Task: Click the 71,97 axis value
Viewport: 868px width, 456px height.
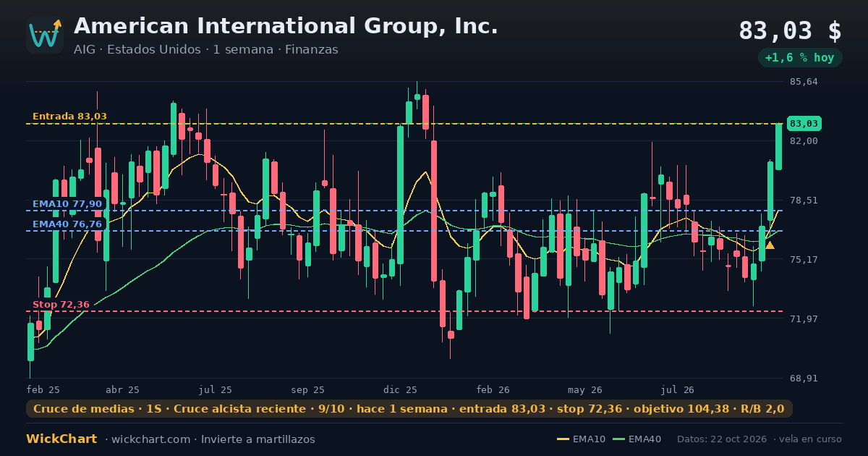Action: (x=804, y=318)
